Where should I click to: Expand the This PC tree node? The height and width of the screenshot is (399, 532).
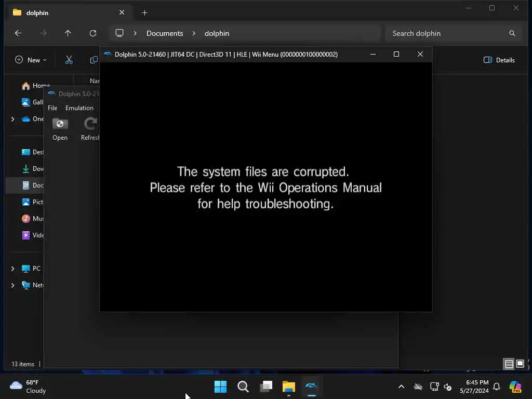[13, 269]
